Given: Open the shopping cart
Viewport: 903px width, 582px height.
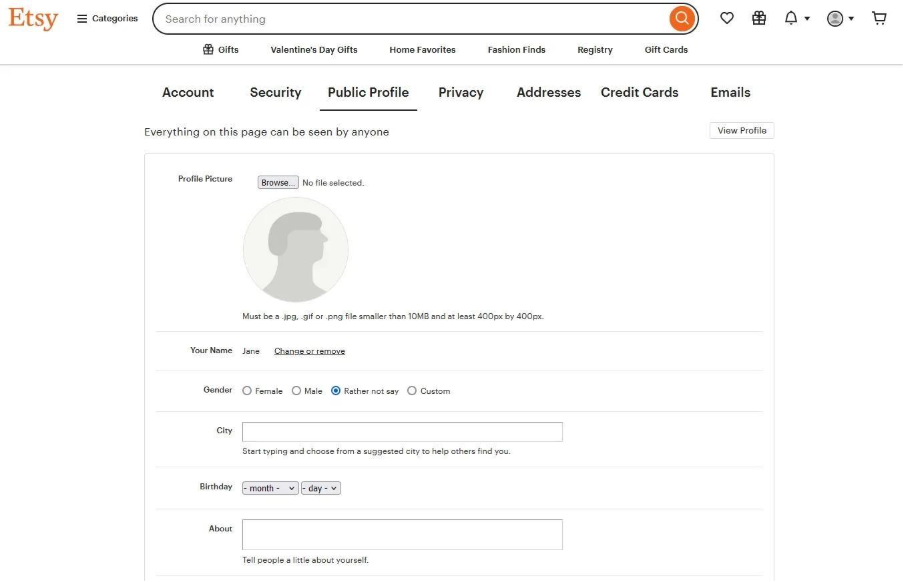Looking at the screenshot, I should (x=879, y=18).
